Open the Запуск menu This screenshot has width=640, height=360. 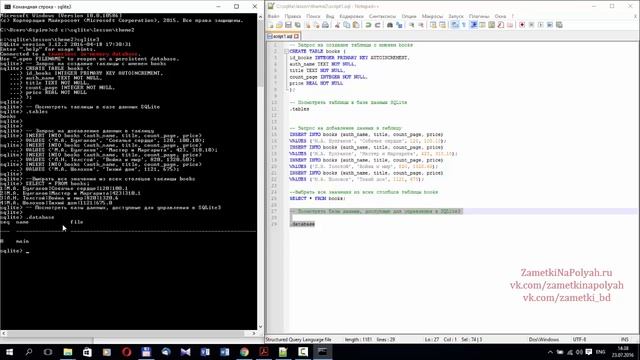456,16
